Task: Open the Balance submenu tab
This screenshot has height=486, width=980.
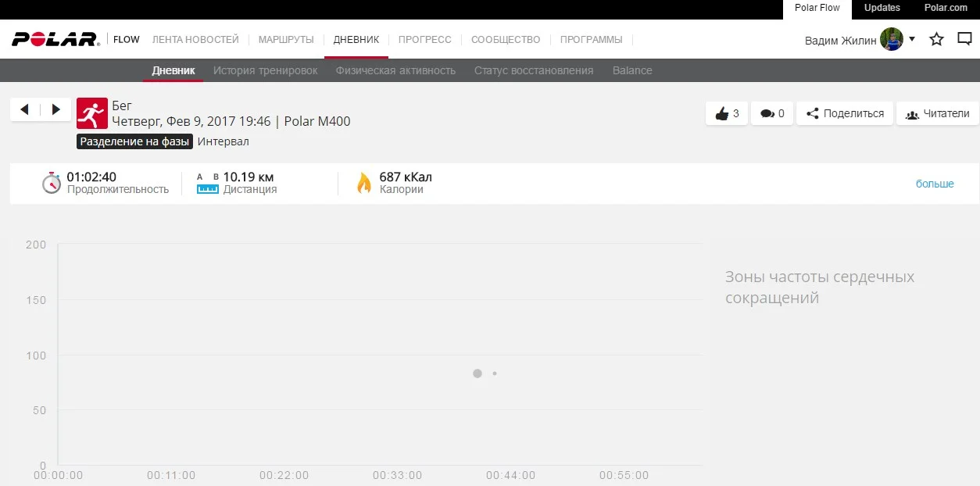Action: [632, 70]
